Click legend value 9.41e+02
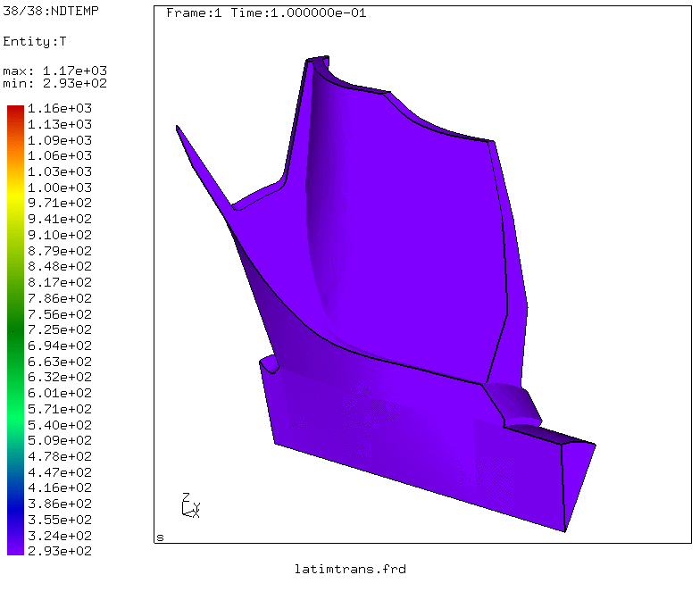The height and width of the screenshot is (600, 700). pyautogui.click(x=60, y=220)
